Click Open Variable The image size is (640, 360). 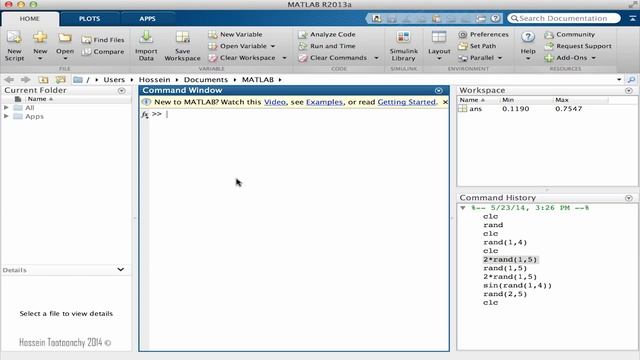tap(238, 46)
